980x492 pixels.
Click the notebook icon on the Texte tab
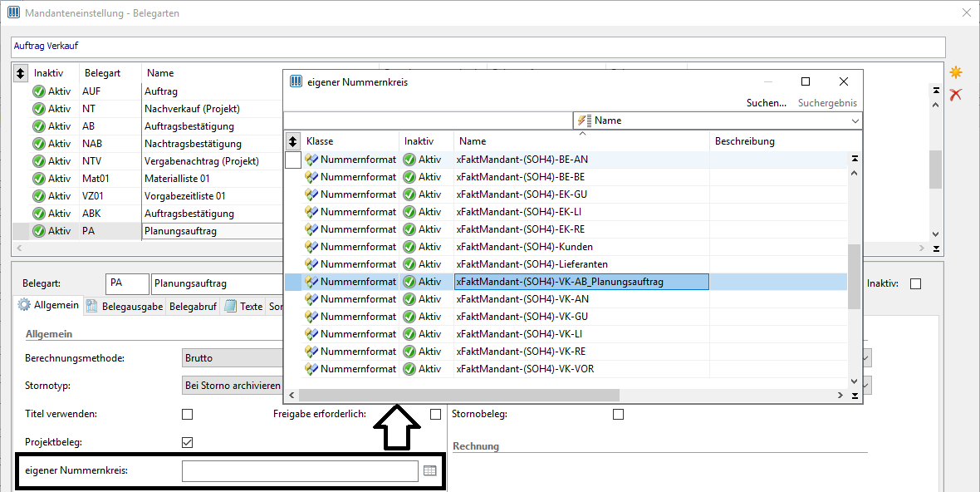(230, 306)
